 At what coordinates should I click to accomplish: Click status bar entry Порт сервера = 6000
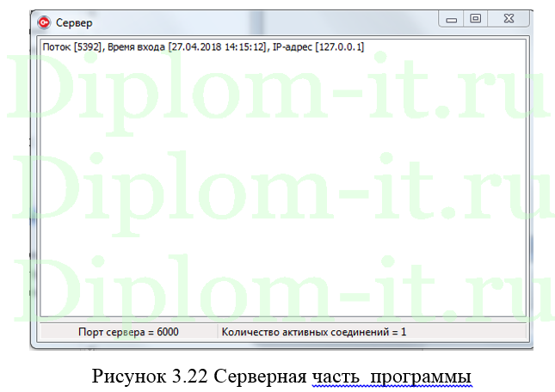[x=128, y=332]
